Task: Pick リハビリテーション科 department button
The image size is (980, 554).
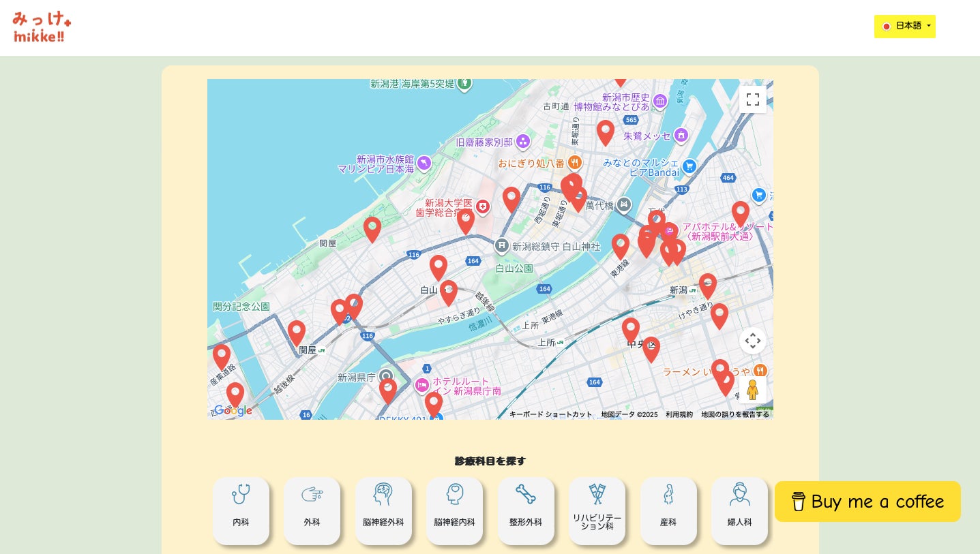Action: click(x=597, y=511)
